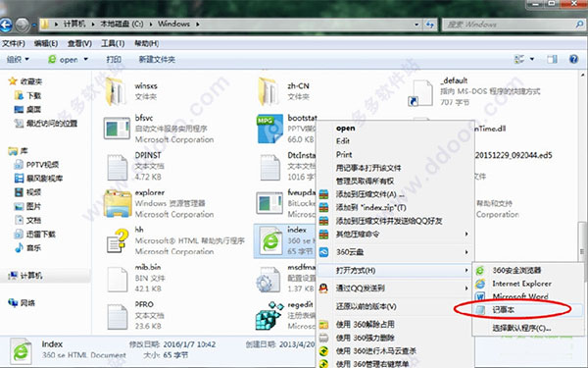Open the address bar history dropdown

pos(416,25)
